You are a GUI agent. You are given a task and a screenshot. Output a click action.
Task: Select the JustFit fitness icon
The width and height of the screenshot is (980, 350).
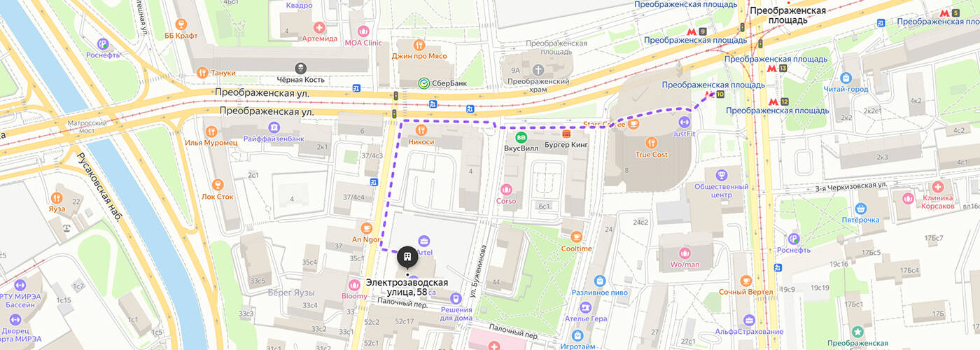point(685,122)
